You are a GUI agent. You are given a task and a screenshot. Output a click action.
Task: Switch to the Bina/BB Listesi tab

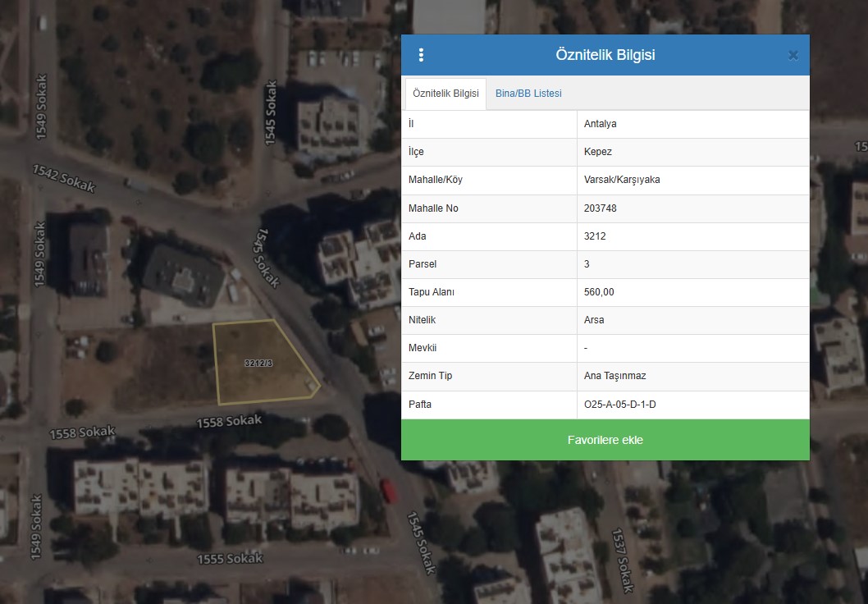coord(528,94)
